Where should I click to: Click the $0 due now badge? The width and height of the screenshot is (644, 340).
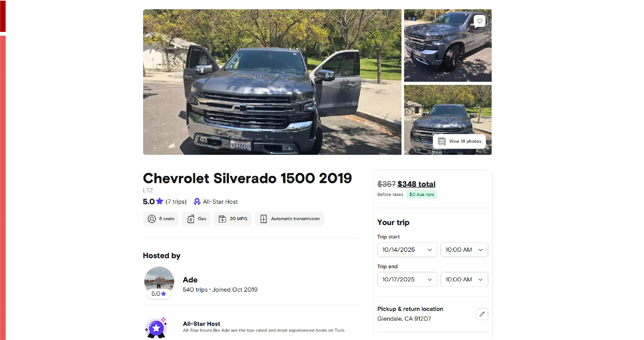pyautogui.click(x=421, y=194)
